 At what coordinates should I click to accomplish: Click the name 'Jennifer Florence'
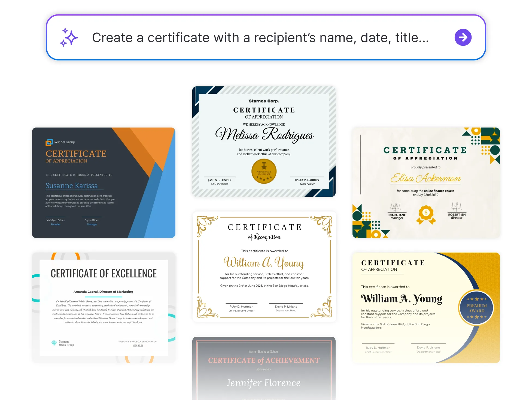click(263, 383)
